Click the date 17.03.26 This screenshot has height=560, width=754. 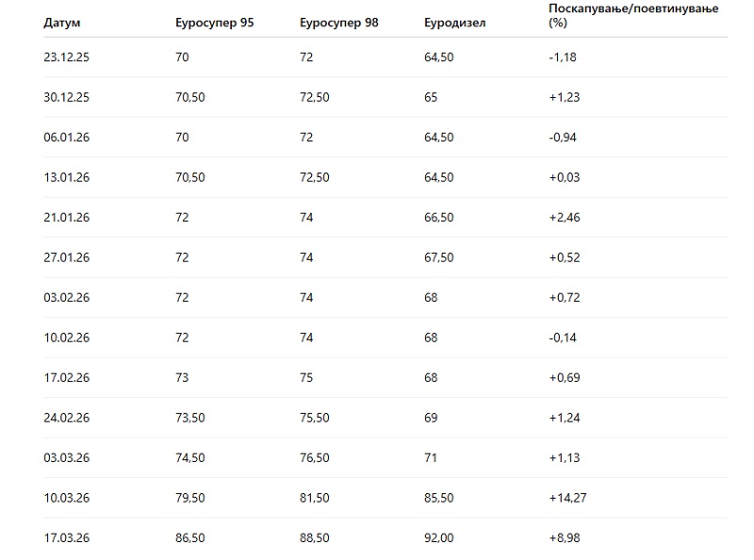[x=66, y=538]
